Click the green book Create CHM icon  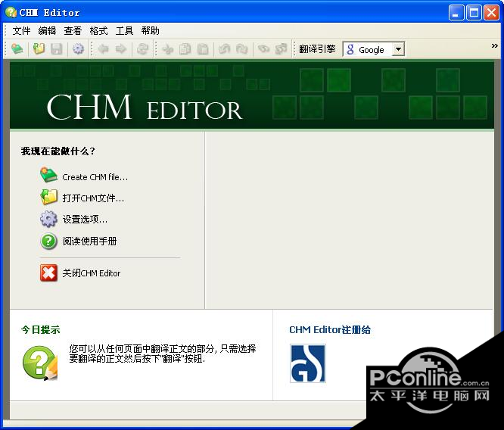tap(48, 176)
